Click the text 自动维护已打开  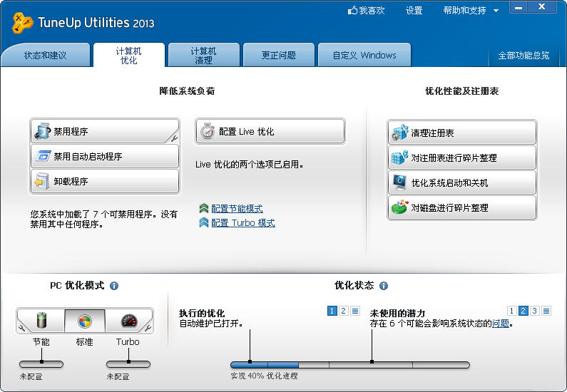click(x=211, y=323)
